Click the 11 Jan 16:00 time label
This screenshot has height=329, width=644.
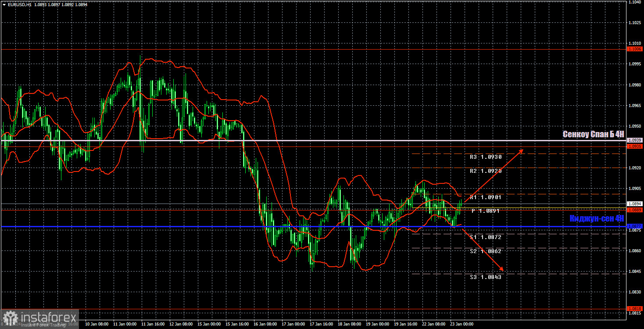tap(153, 324)
